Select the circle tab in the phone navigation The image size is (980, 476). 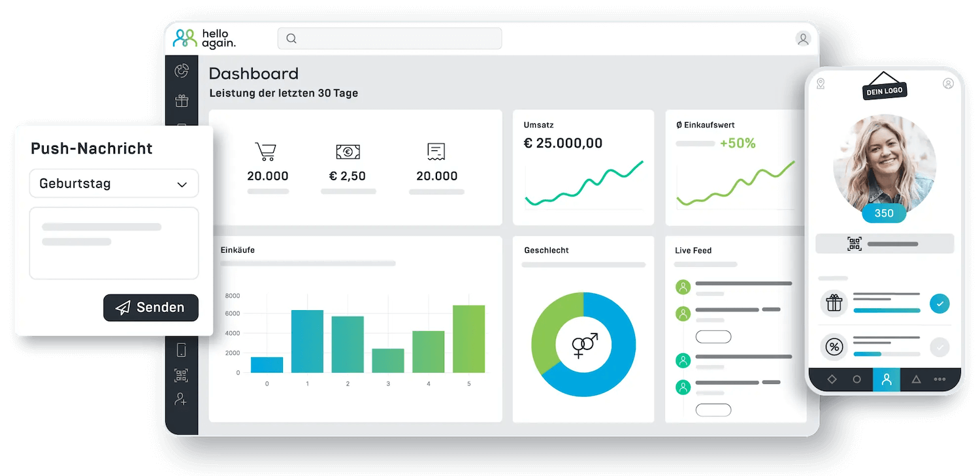[x=858, y=379]
